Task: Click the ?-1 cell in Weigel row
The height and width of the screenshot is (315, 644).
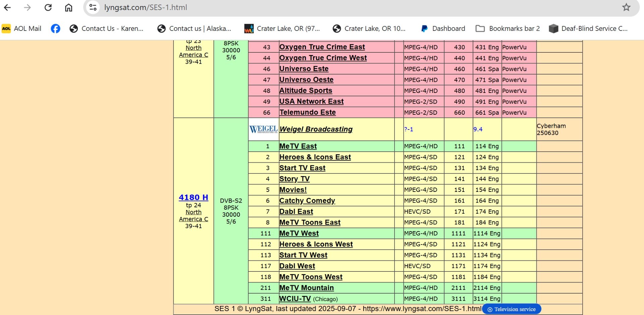Action: click(424, 129)
